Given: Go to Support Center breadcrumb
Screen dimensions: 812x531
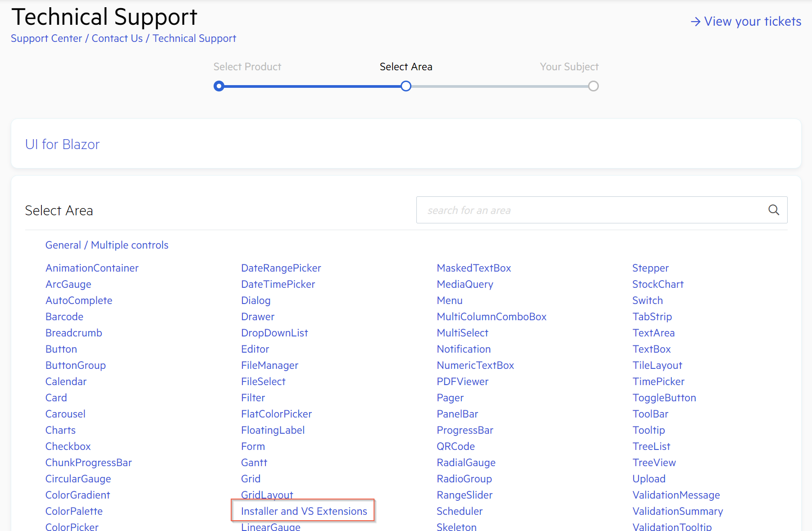Looking at the screenshot, I should [x=46, y=38].
